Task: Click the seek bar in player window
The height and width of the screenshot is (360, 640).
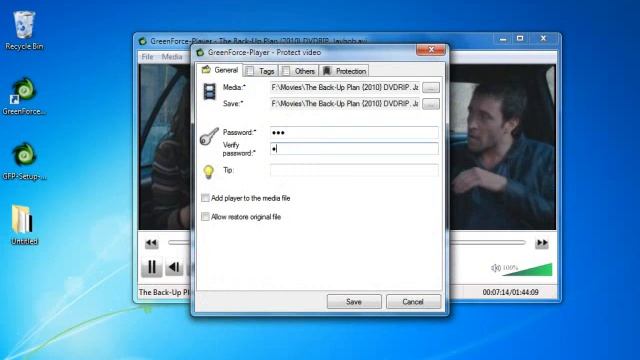Action: pyautogui.click(x=487, y=242)
